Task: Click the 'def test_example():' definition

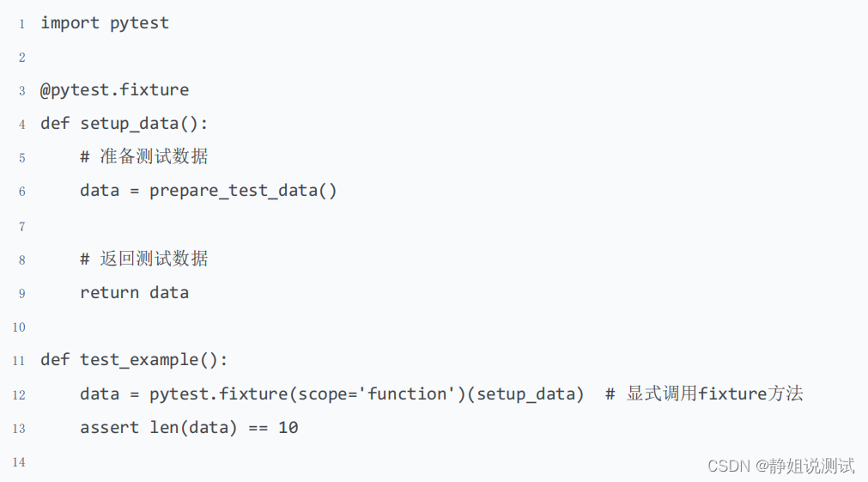Action: click(x=134, y=360)
